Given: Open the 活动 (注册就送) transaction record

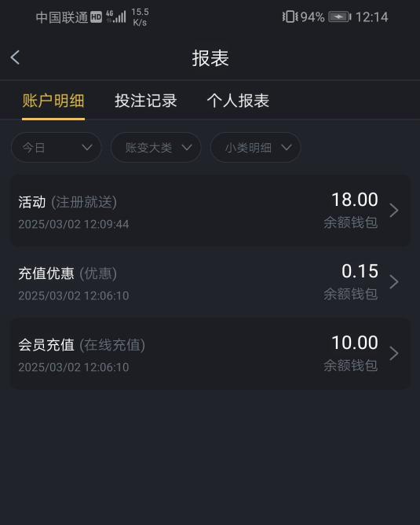Looking at the screenshot, I should tap(210, 211).
